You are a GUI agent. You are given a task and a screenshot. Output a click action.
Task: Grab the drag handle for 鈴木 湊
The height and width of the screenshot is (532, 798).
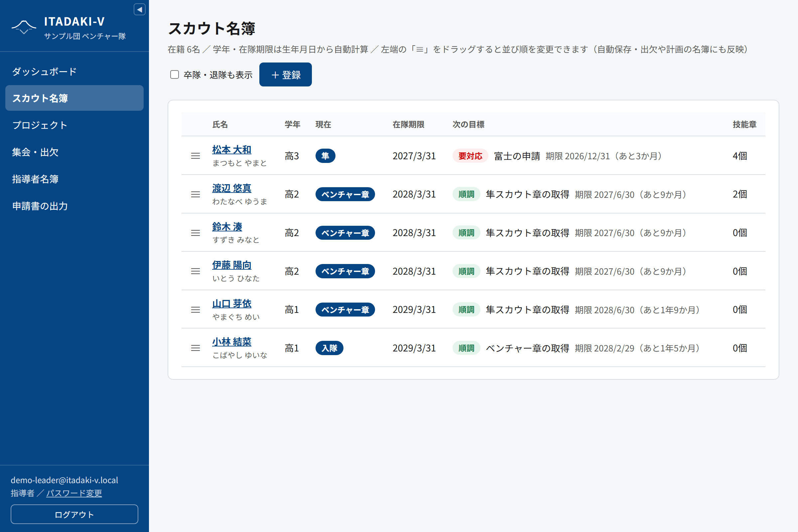pyautogui.click(x=196, y=233)
